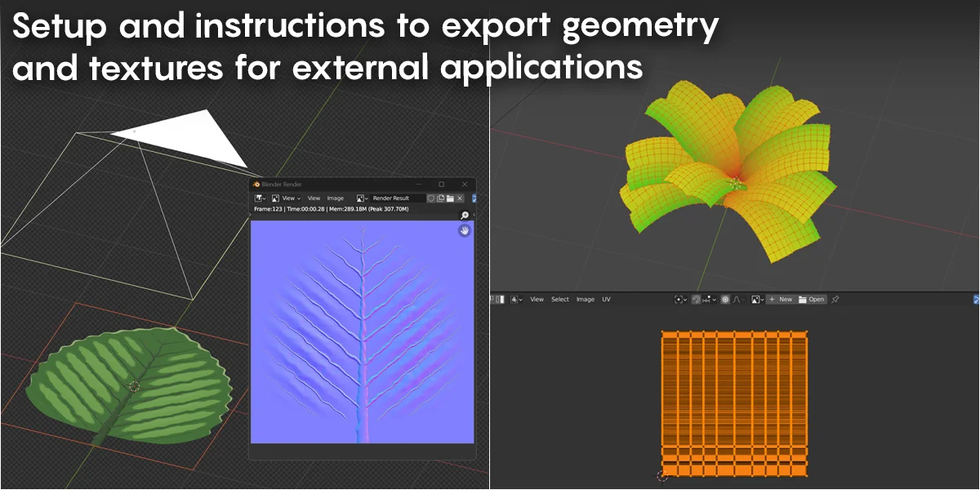
Task: Toggle fake user shield for Render Result
Action: pos(431,198)
